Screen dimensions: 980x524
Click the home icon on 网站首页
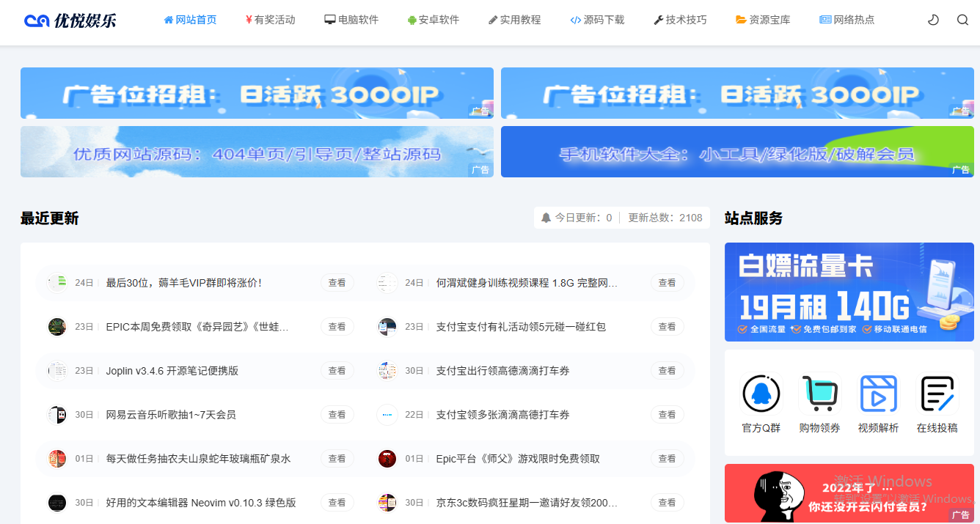click(x=170, y=20)
